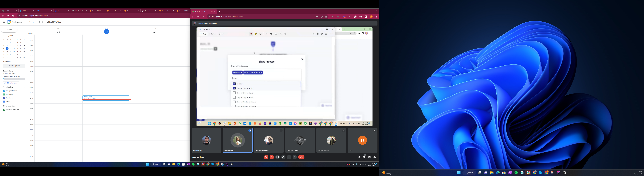Image resolution: width=644 pixels, height=176 pixels.
Task: Select January 25 in the mini calendar
Action: point(14,52)
